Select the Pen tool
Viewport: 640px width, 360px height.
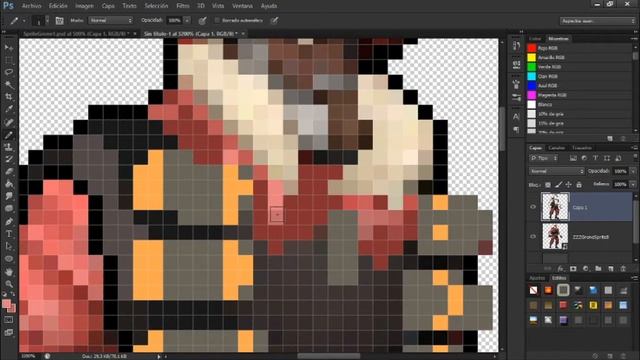[x=9, y=222]
